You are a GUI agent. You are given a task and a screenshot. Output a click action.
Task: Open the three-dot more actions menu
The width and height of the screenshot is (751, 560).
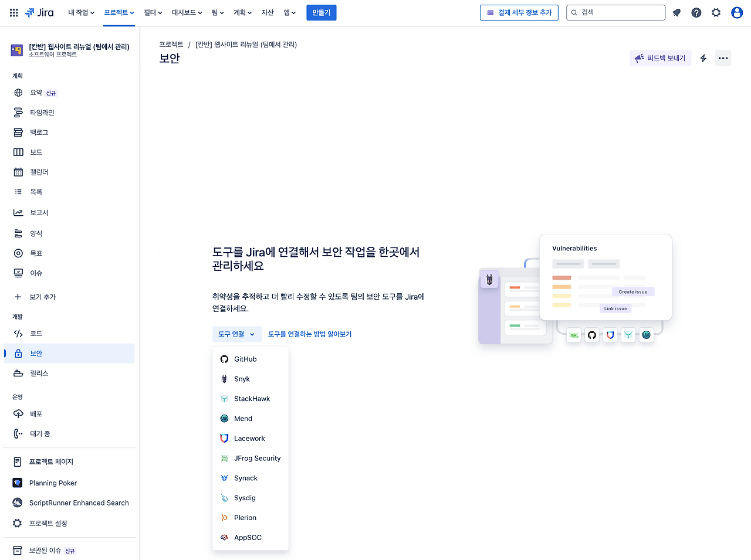click(723, 58)
